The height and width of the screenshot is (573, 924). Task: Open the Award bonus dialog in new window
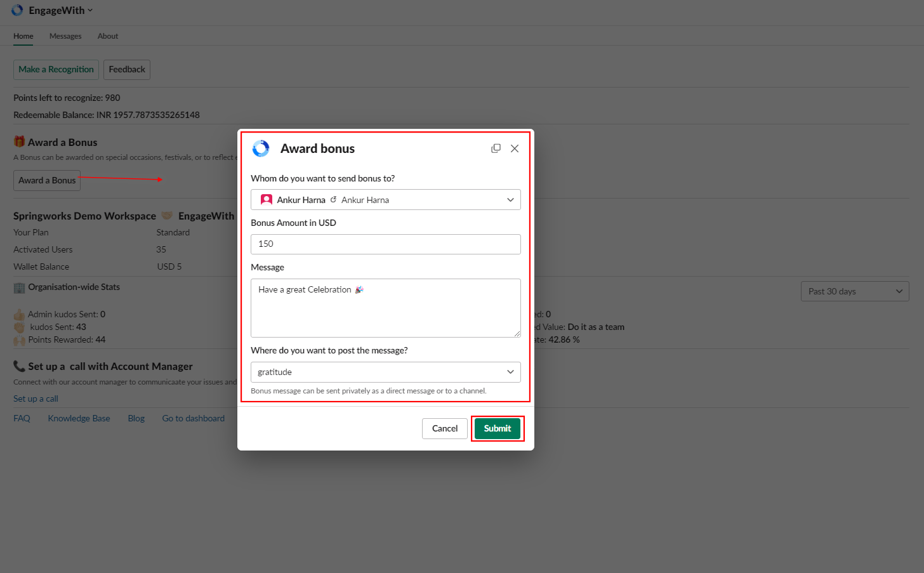coord(496,148)
